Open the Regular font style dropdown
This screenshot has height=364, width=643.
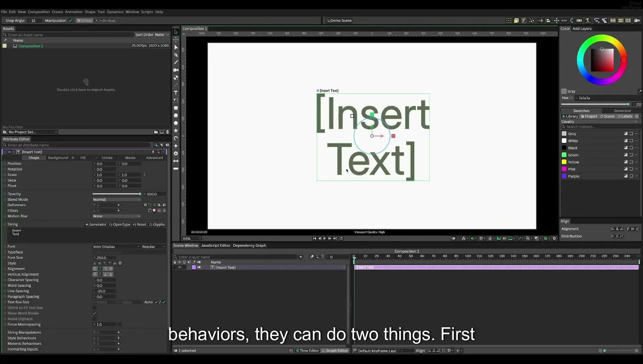(154, 247)
